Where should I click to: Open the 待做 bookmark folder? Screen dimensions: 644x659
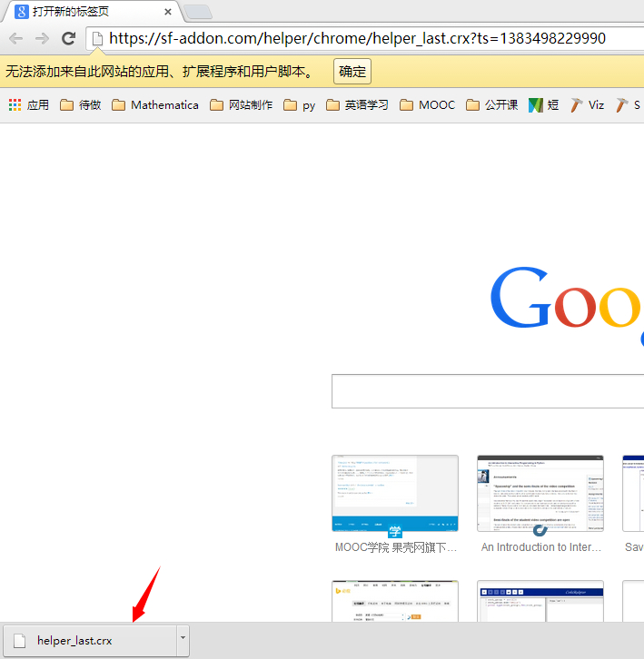[x=80, y=105]
